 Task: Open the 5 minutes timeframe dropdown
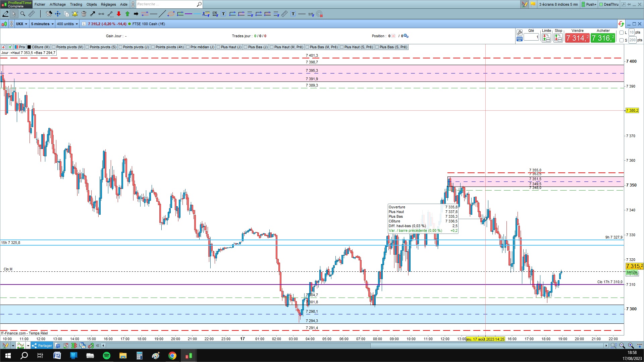coord(42,24)
